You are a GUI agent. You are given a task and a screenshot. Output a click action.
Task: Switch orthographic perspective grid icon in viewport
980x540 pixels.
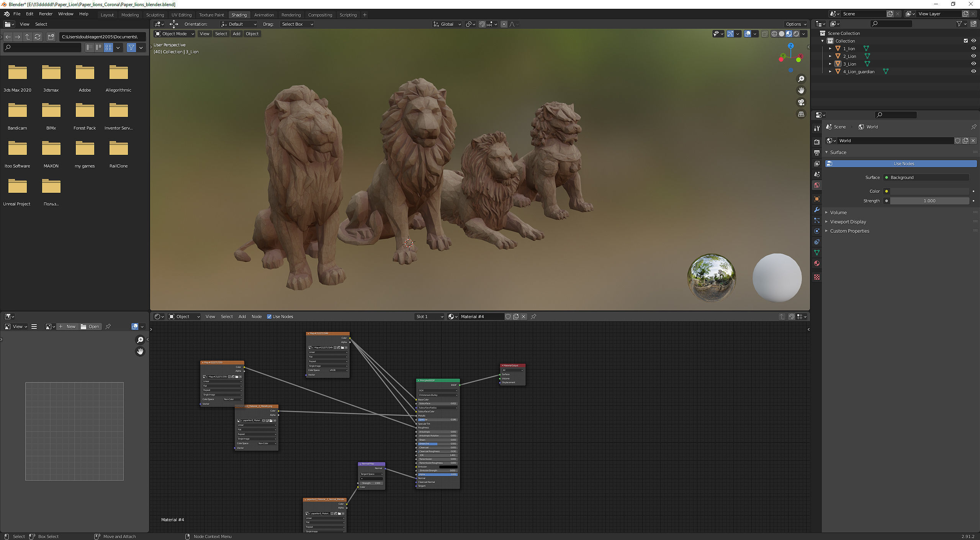coord(801,114)
